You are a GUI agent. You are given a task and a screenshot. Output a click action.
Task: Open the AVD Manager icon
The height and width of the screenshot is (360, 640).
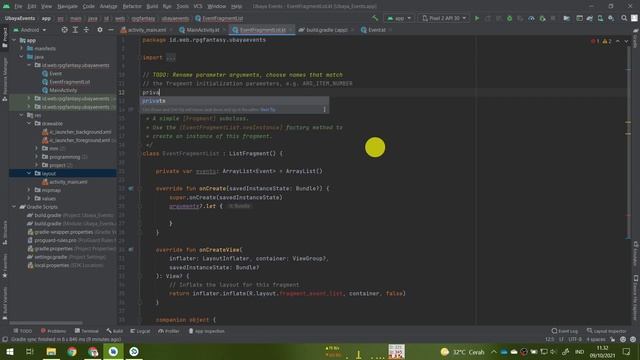click(x=600, y=18)
